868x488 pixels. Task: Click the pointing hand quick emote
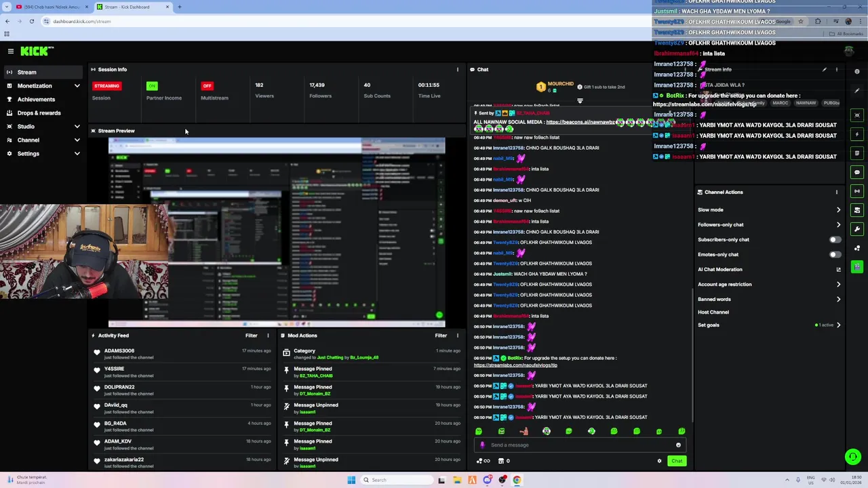[x=524, y=431]
